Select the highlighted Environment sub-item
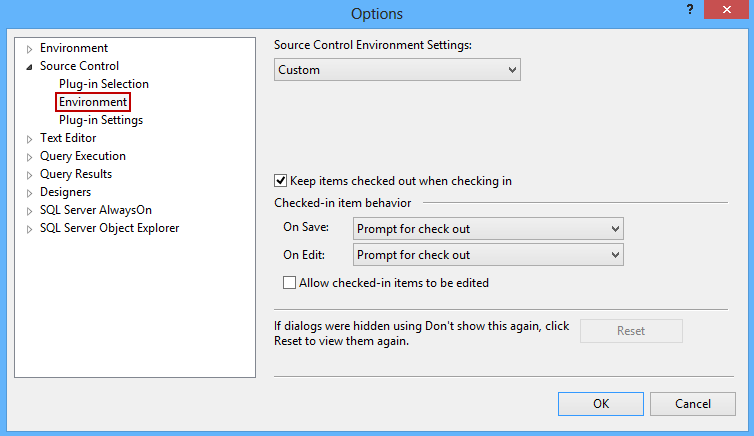This screenshot has height=436, width=754. (93, 102)
